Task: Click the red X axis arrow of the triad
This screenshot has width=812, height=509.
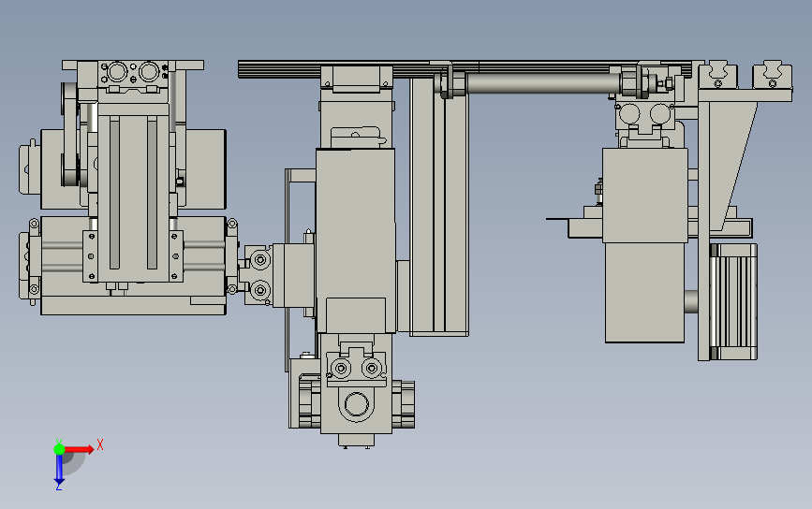Action: tap(79, 449)
